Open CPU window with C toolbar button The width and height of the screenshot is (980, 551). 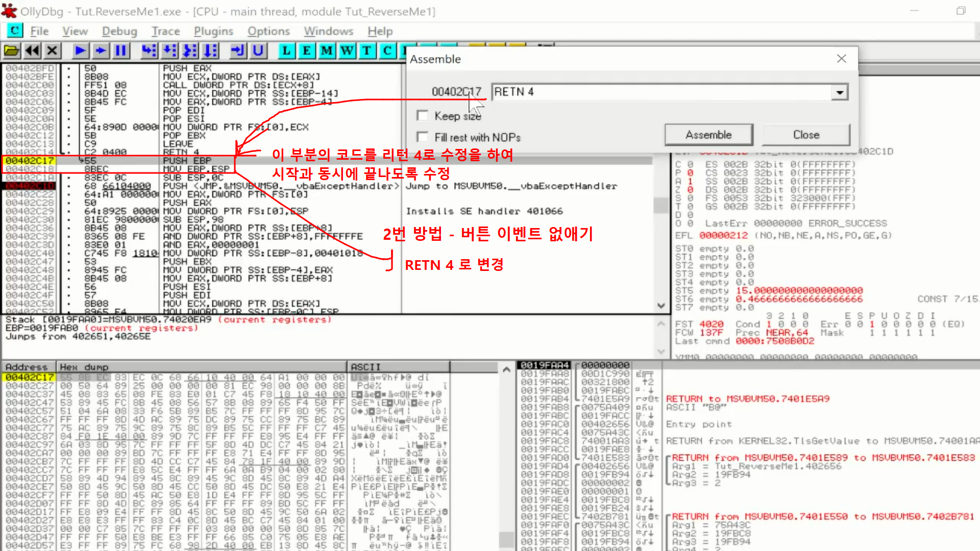pyautogui.click(x=387, y=51)
